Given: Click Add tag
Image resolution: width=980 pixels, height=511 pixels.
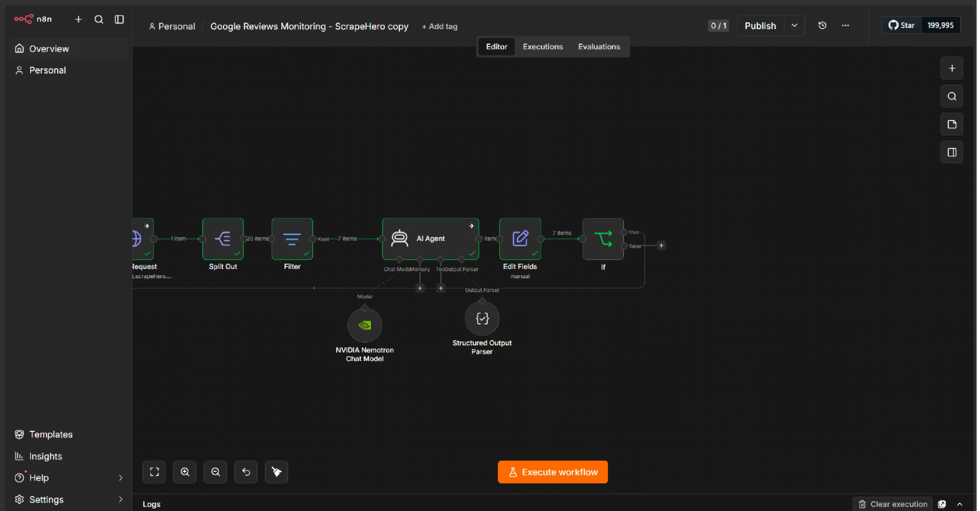Looking at the screenshot, I should point(439,26).
